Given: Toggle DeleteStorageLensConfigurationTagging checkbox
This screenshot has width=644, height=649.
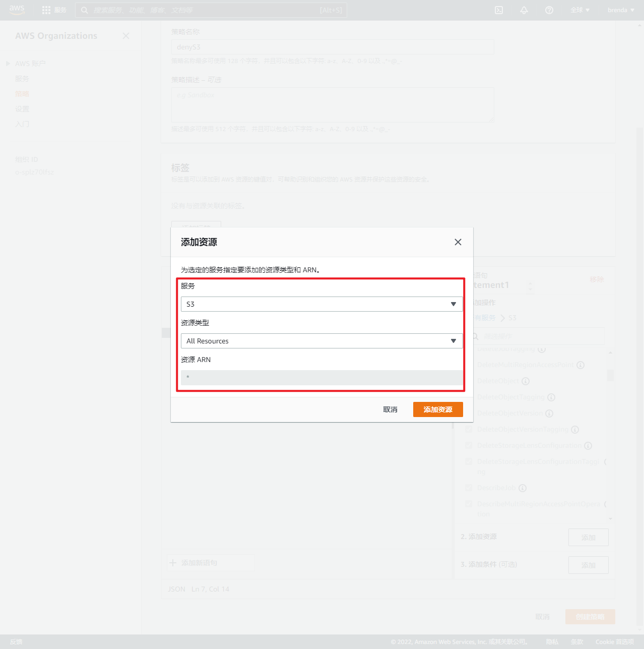Looking at the screenshot, I should 469,461.
